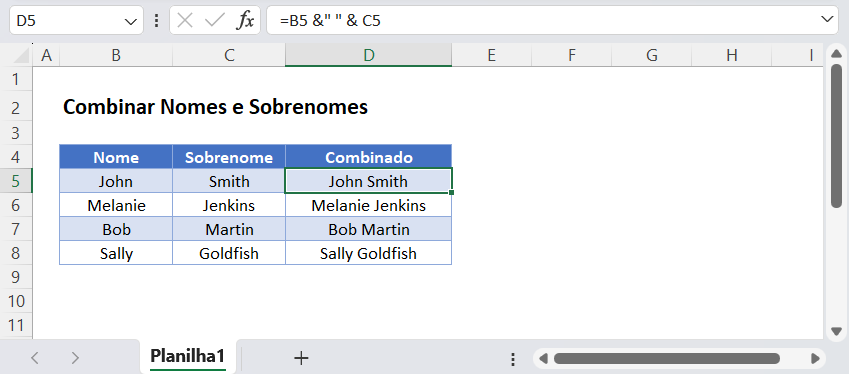Click the cell containing 'Sally'
849x374 pixels.
116,253
